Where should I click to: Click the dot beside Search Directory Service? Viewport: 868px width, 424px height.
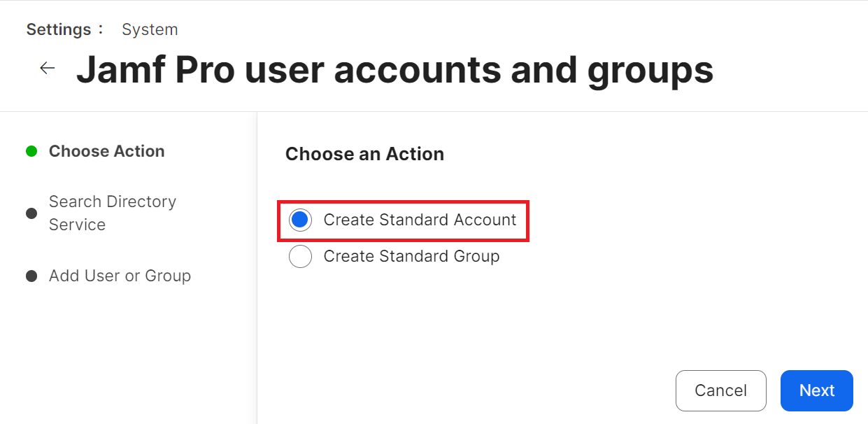(x=31, y=213)
